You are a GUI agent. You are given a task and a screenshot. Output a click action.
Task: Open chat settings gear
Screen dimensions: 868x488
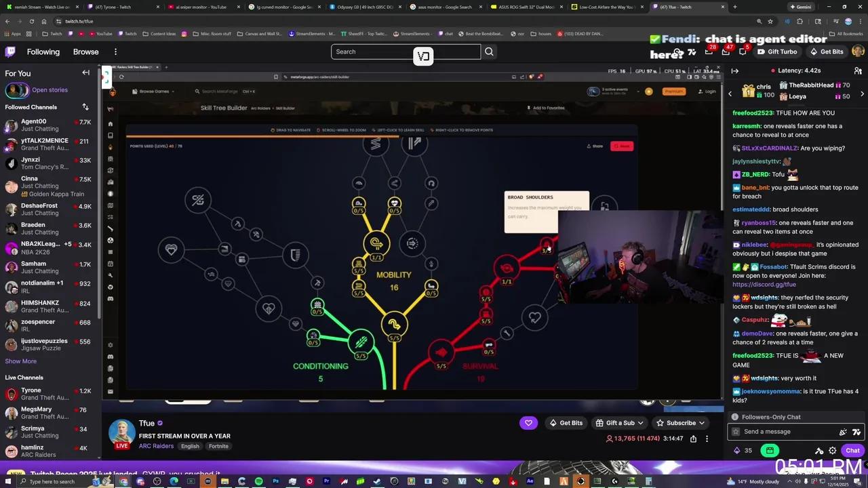(832, 451)
